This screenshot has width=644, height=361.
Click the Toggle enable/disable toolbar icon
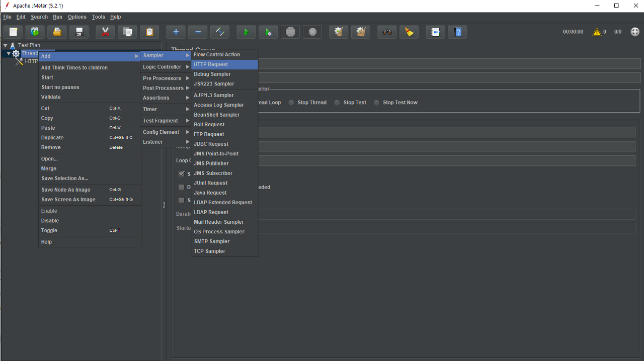coord(220,32)
